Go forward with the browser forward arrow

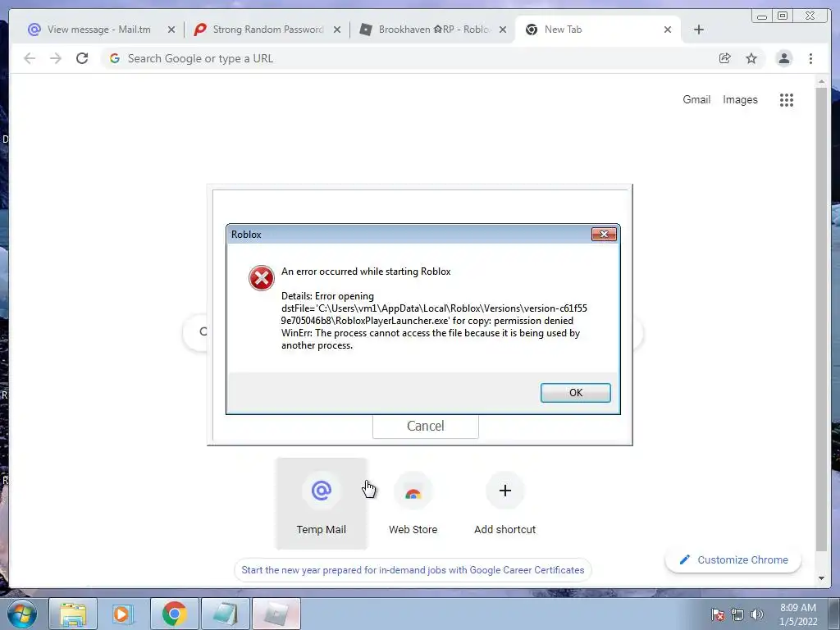[56, 58]
